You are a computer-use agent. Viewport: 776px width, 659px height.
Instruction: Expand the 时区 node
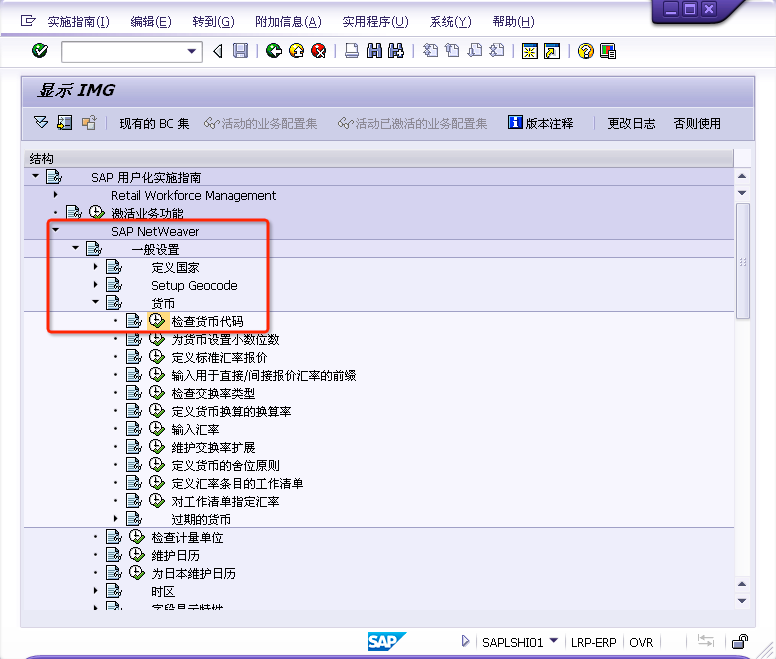coord(96,590)
